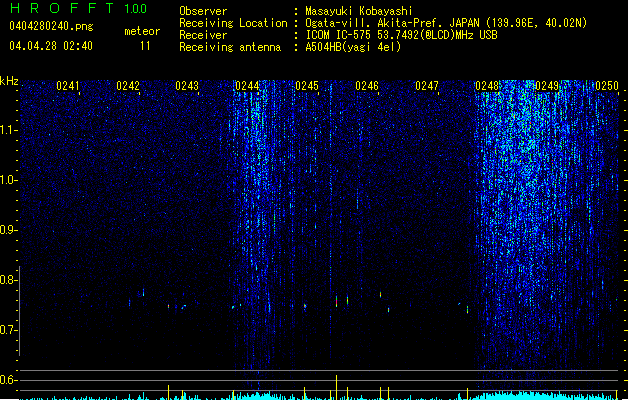Click the 0242 time marker
The image size is (629, 400).
[x=128, y=86]
